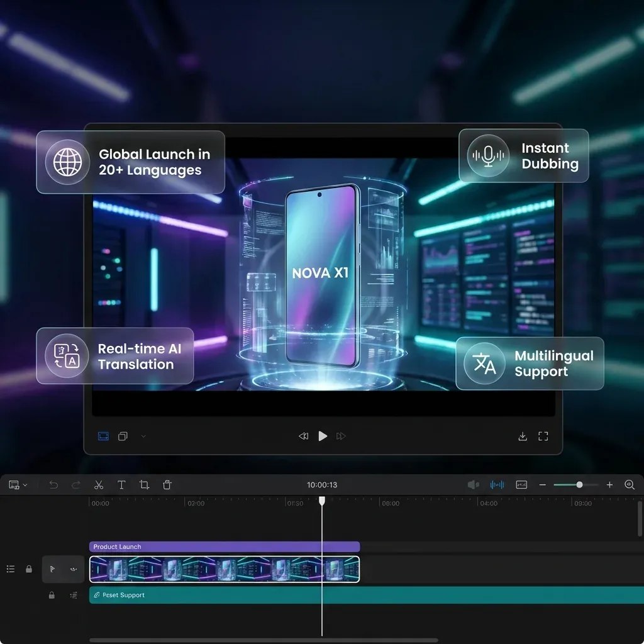The width and height of the screenshot is (644, 644).
Task: Download video using the player export icon
Action: pos(522,436)
